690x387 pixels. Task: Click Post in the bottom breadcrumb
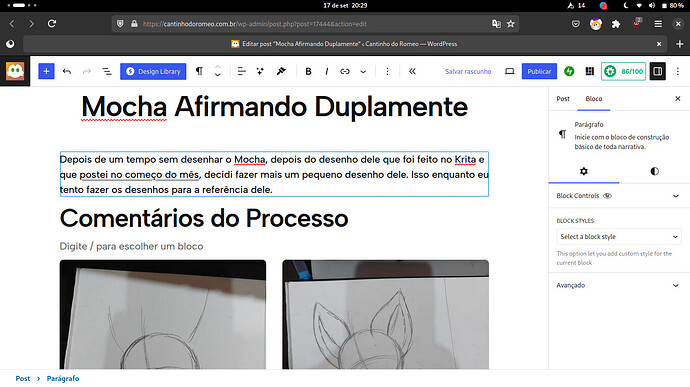click(x=23, y=378)
